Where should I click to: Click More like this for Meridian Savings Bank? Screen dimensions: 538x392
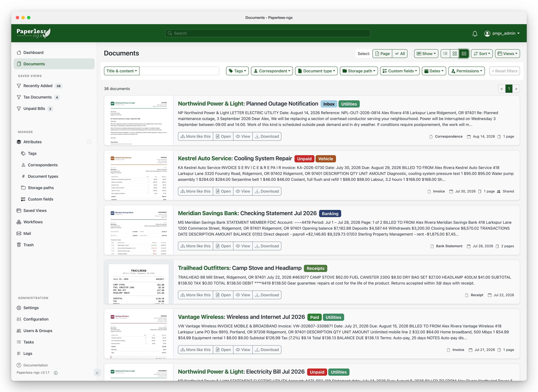point(195,246)
